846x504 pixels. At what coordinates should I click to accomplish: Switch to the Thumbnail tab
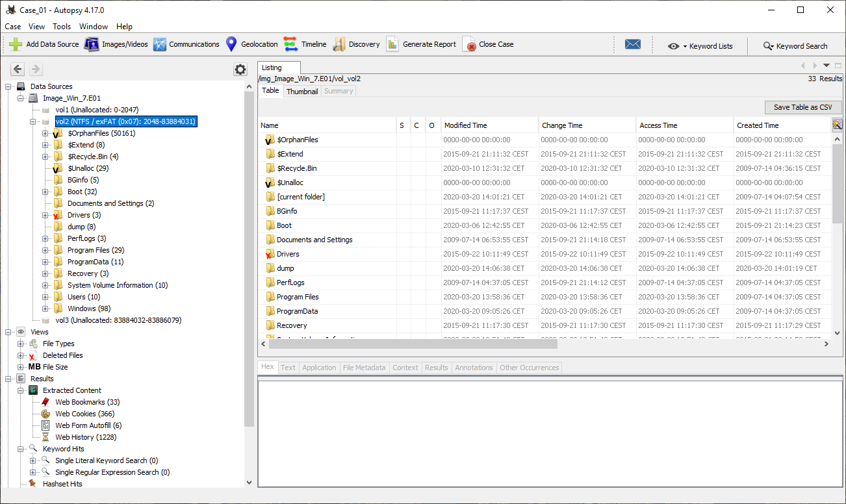[302, 91]
